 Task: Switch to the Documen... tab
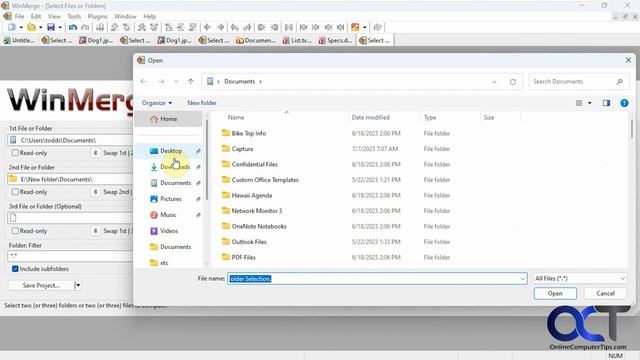[256, 40]
